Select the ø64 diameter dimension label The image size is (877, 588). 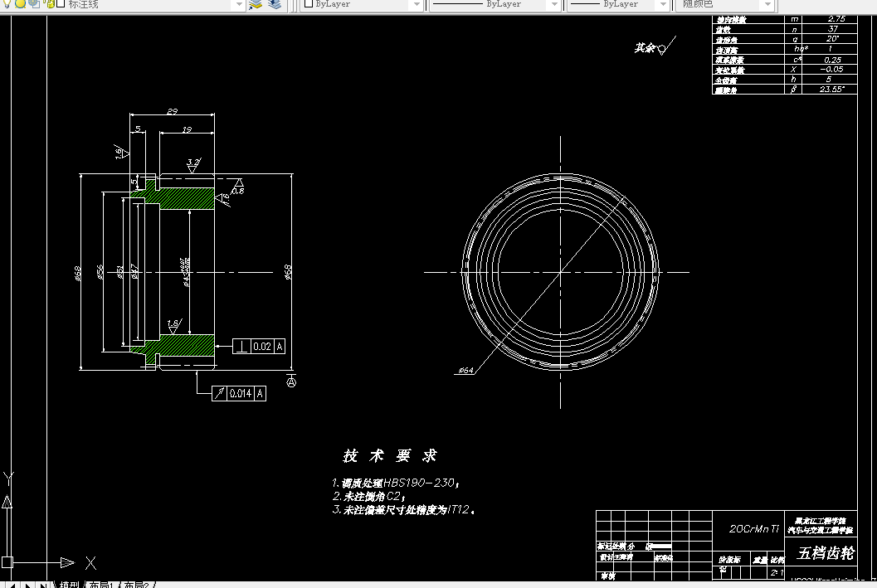[x=466, y=370]
